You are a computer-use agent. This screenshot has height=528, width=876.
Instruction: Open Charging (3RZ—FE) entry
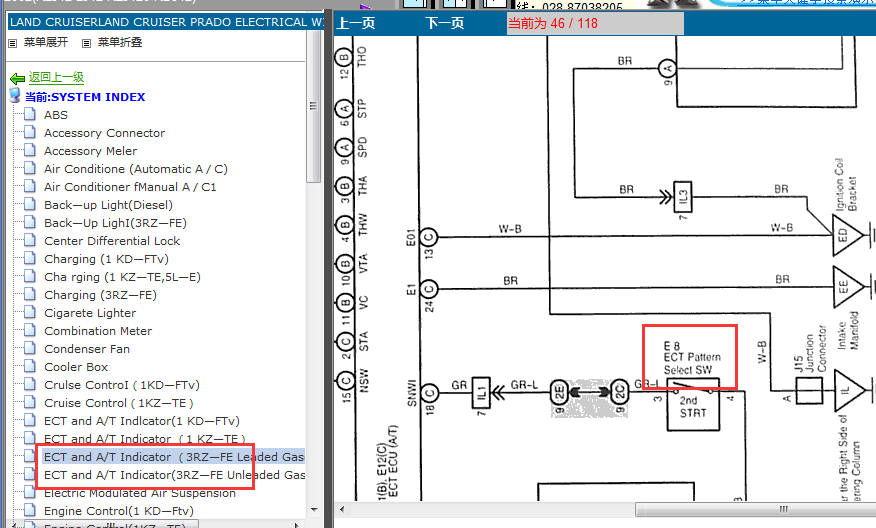[x=100, y=295]
